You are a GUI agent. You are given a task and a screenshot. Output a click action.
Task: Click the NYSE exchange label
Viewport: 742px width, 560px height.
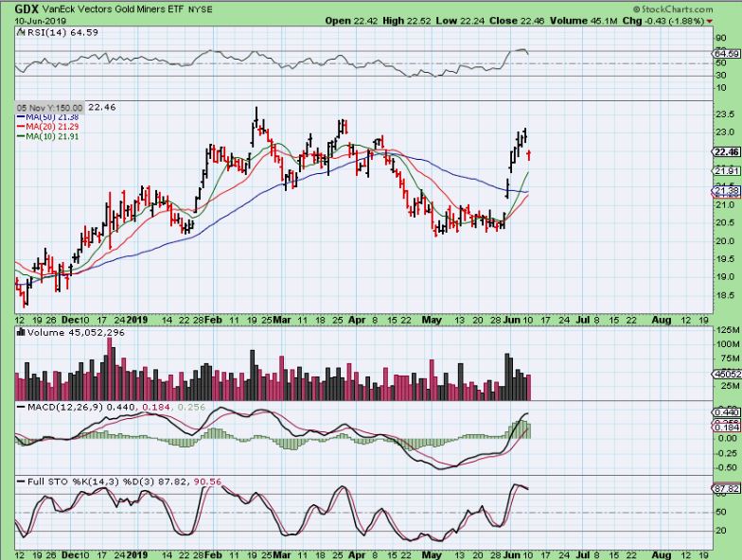pos(201,9)
